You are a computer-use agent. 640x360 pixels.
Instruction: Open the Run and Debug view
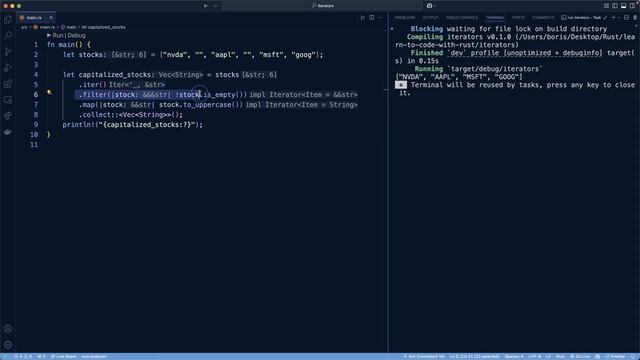(8, 68)
